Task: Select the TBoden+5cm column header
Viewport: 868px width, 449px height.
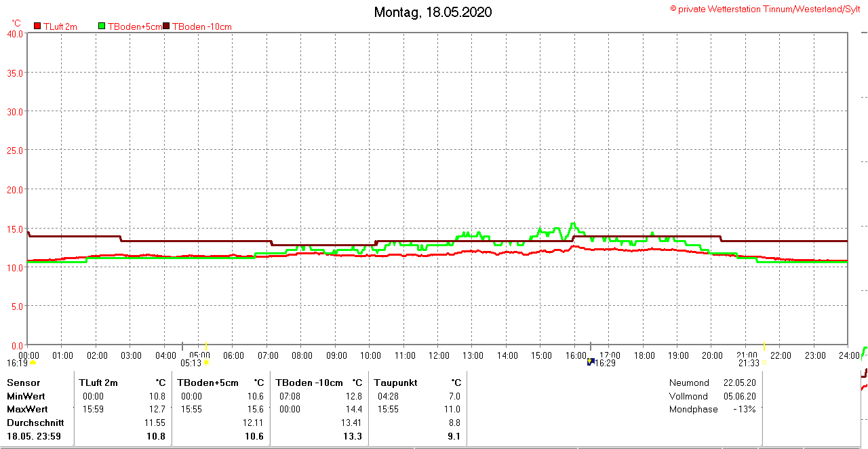Action: click(208, 383)
